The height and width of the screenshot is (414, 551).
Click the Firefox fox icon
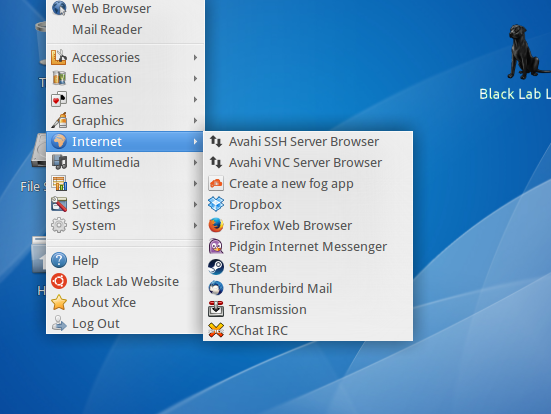pyautogui.click(x=216, y=225)
